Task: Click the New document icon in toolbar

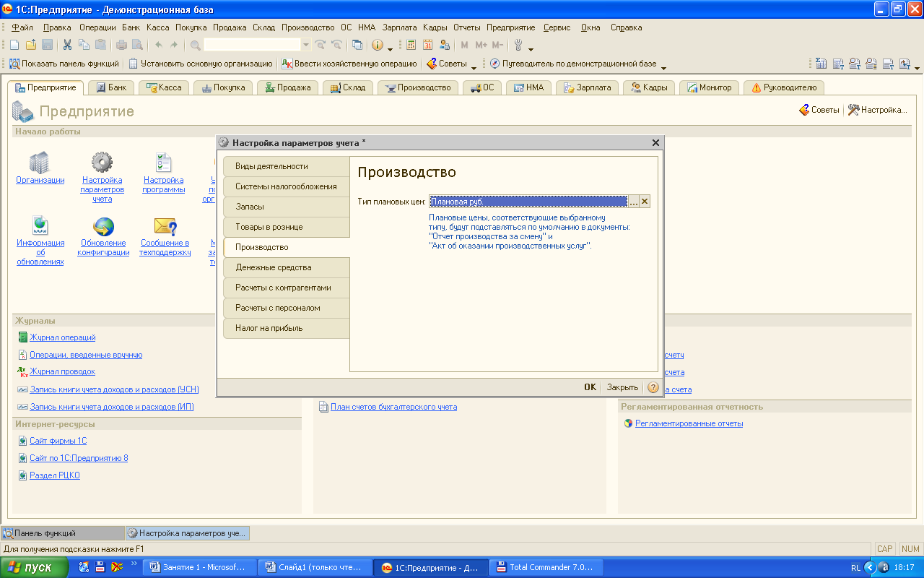Action: tap(16, 45)
